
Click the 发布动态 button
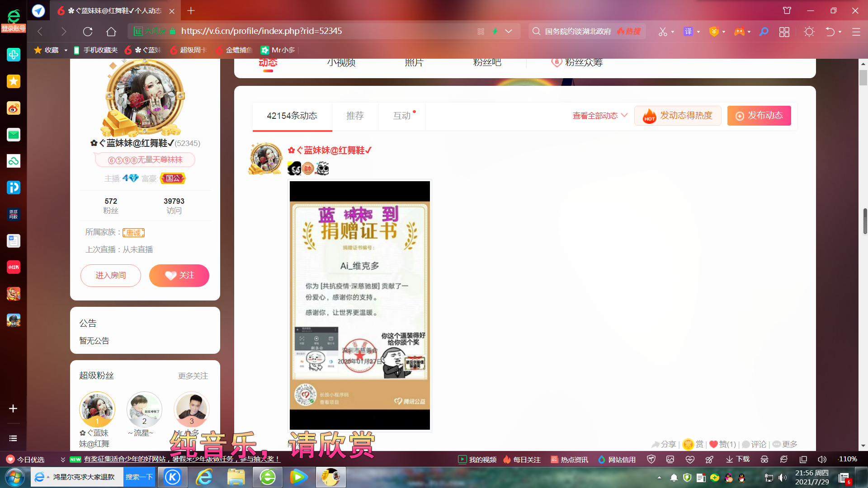pos(759,116)
